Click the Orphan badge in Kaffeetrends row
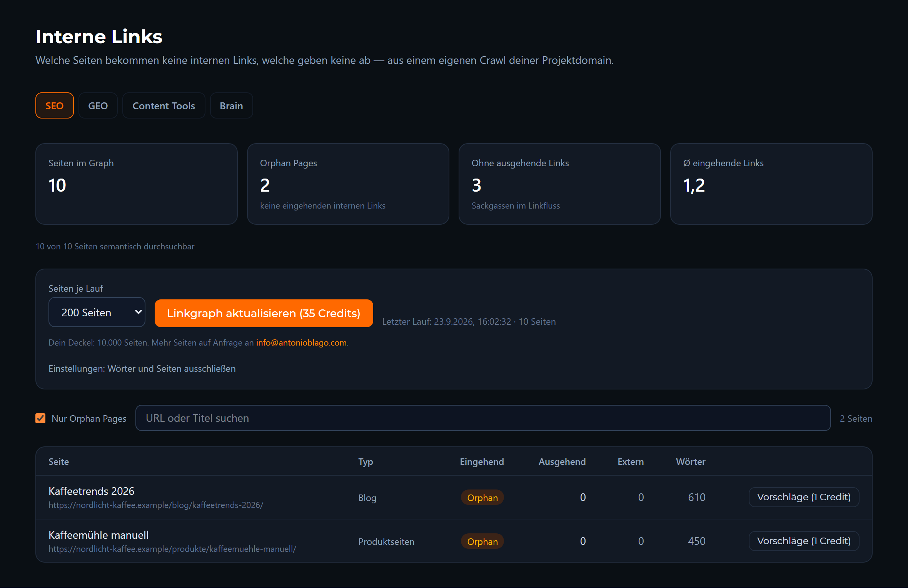908x588 pixels. click(482, 498)
